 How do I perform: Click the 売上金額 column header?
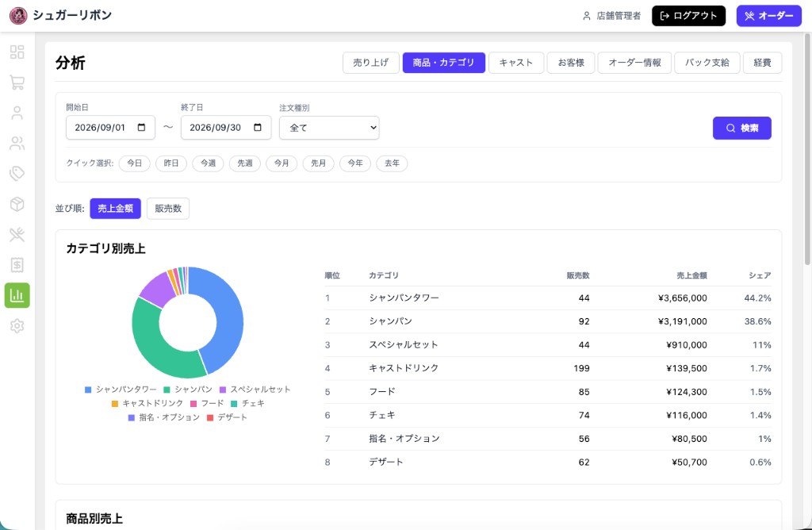[x=691, y=275]
